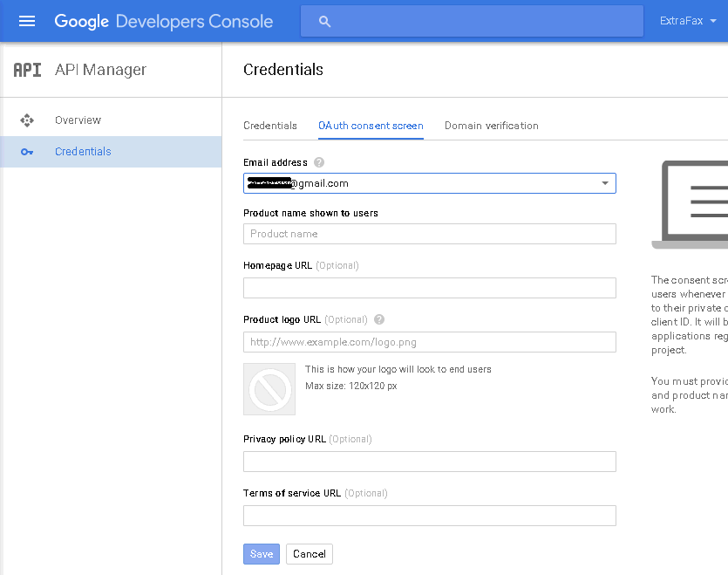The width and height of the screenshot is (728, 575).
Task: Click 'This is how your logo will look' text
Action: (398, 369)
